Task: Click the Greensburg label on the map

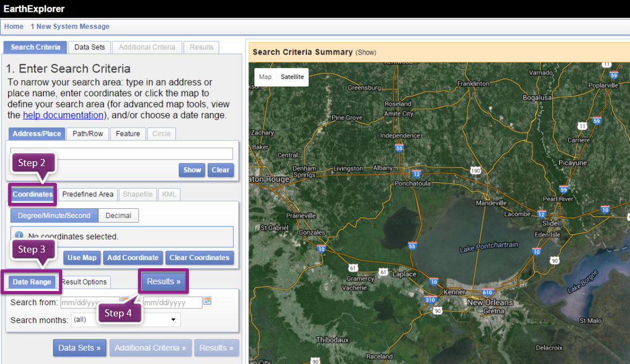Action: pyautogui.click(x=364, y=88)
